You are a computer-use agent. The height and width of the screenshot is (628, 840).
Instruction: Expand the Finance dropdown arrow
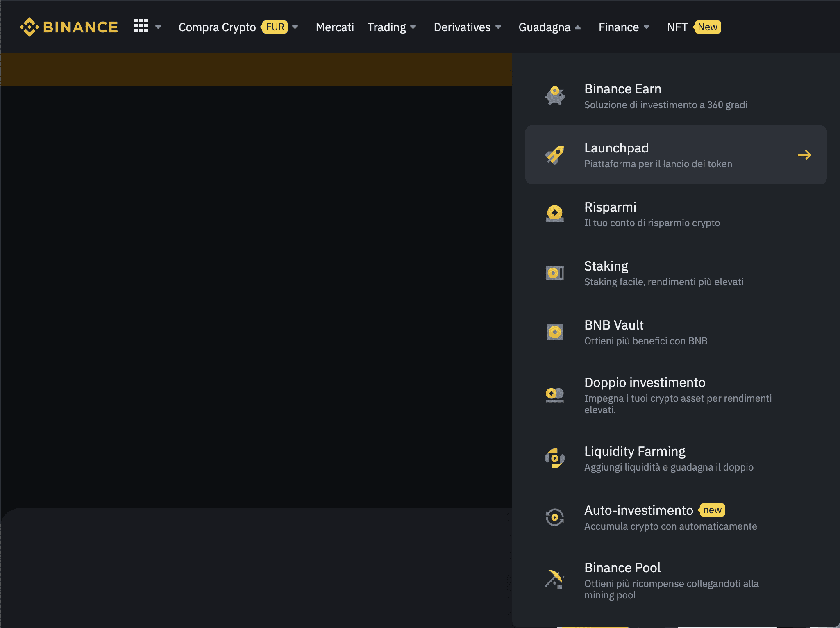647,27
